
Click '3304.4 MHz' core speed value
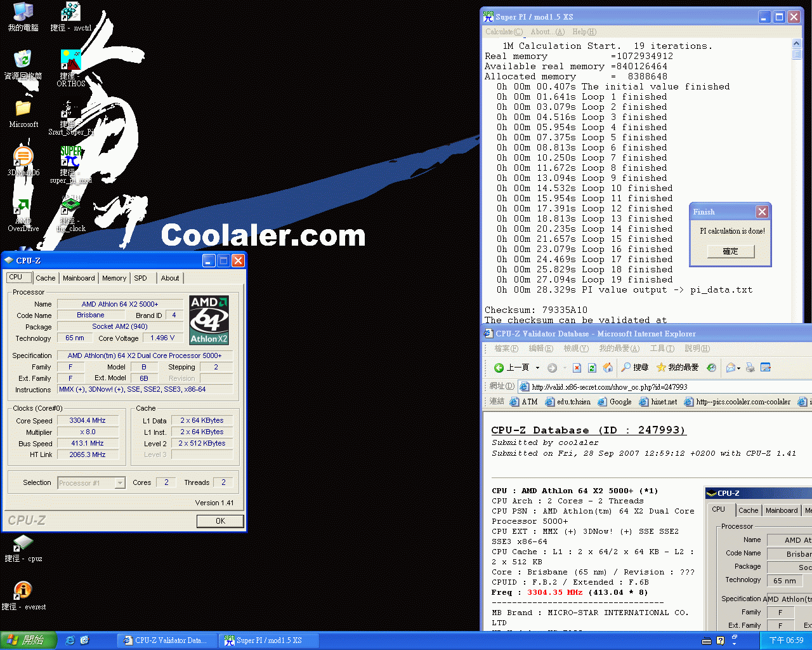88,420
